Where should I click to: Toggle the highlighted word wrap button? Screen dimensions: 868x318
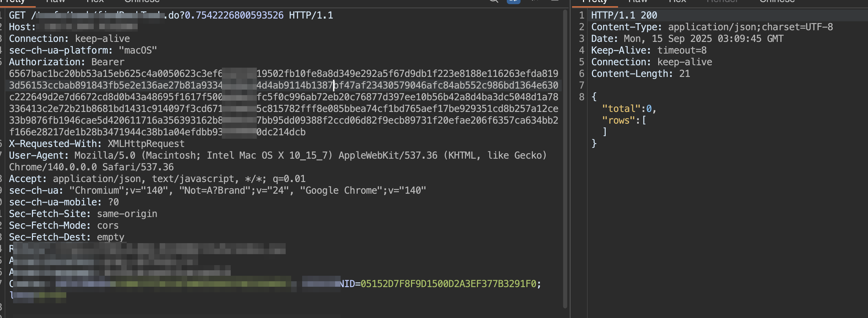[513, 1]
